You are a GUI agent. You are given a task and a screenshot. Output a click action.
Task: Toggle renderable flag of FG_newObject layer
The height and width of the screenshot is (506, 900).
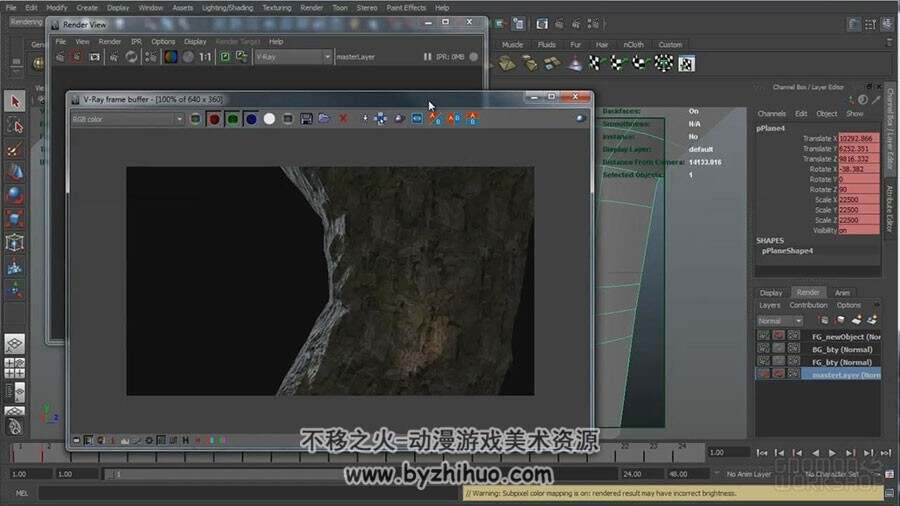763,335
